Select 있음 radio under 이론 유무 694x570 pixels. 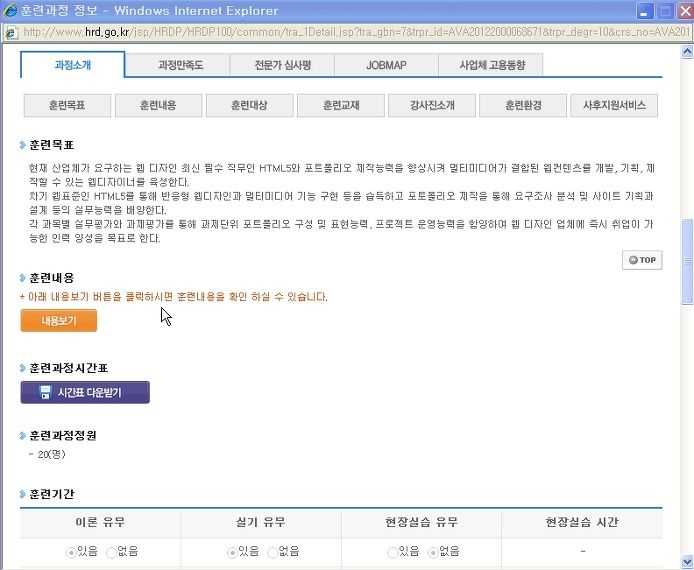[71, 552]
